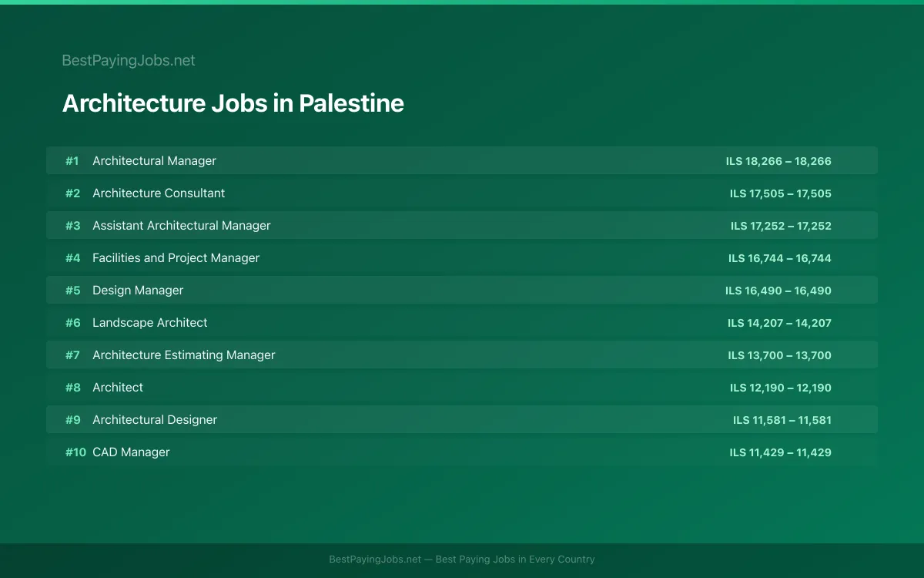Click salary ILS 16,744 – 16,744

pyautogui.click(x=780, y=258)
